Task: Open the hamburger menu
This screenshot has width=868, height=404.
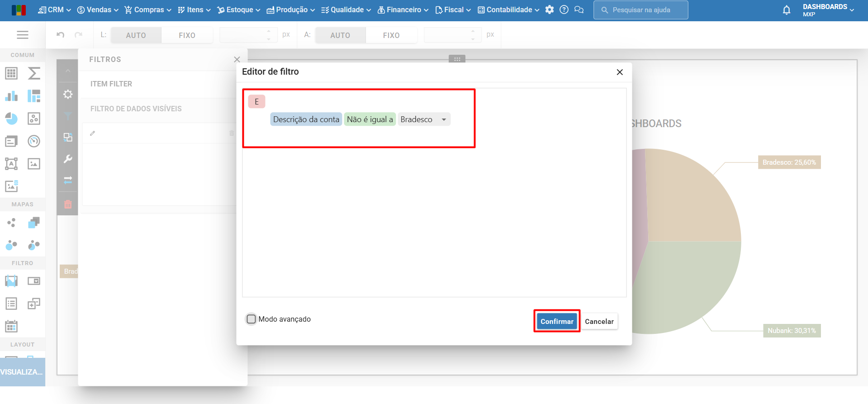Action: [23, 35]
